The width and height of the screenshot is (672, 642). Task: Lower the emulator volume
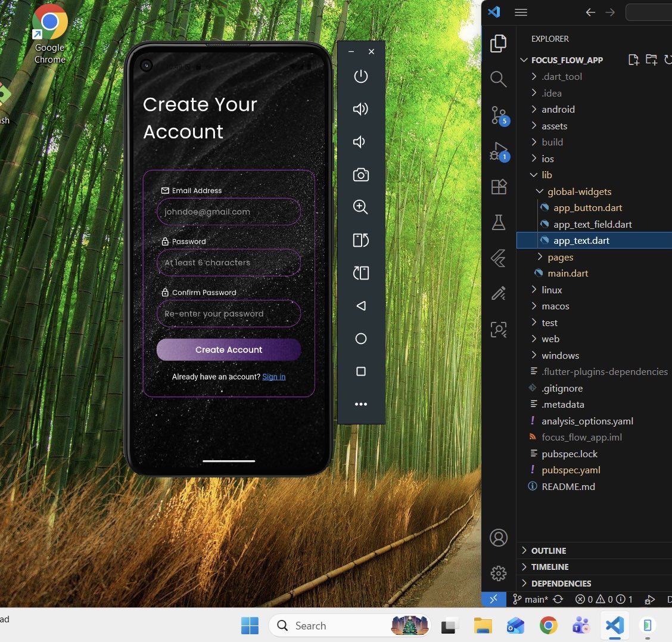coord(360,141)
